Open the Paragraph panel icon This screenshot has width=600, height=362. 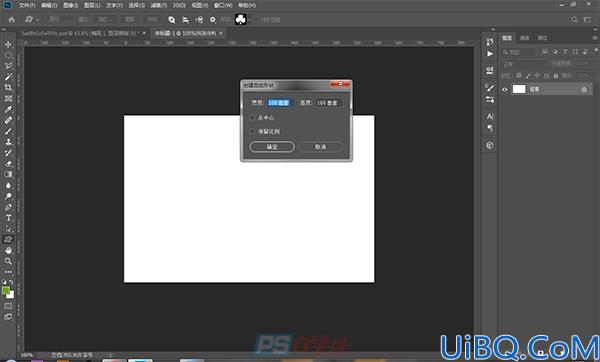(490, 128)
